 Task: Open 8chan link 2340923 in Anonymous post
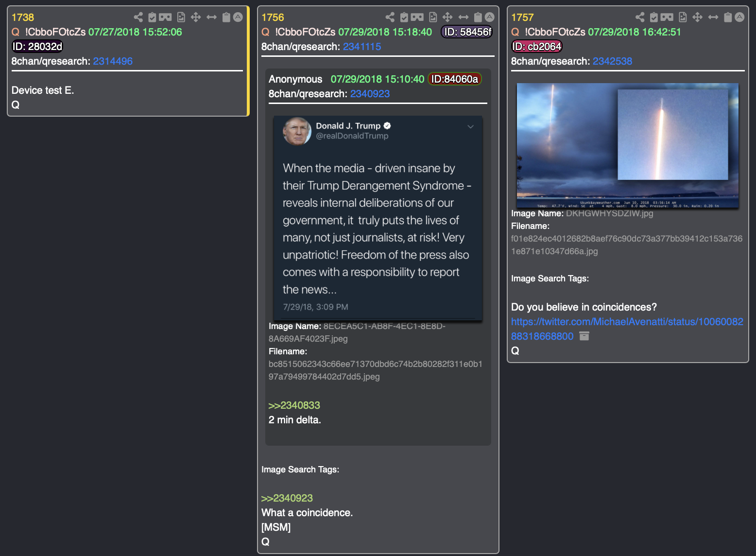point(370,94)
